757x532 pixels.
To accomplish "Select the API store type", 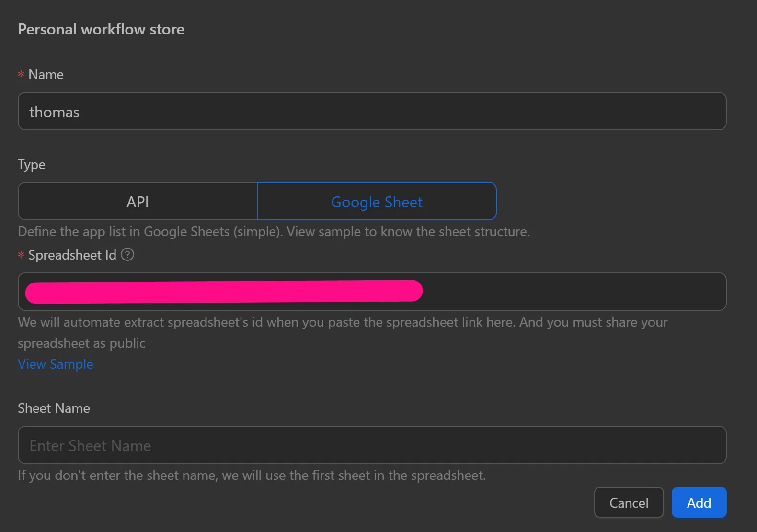I will point(138,202).
